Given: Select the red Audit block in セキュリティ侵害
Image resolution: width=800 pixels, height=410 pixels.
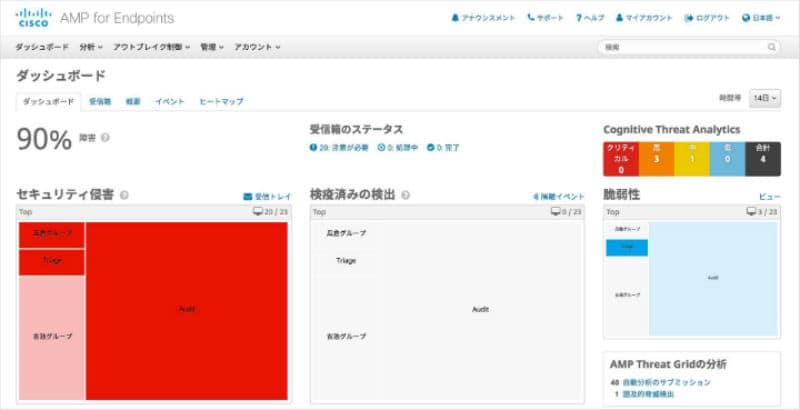Looking at the screenshot, I should (187, 310).
